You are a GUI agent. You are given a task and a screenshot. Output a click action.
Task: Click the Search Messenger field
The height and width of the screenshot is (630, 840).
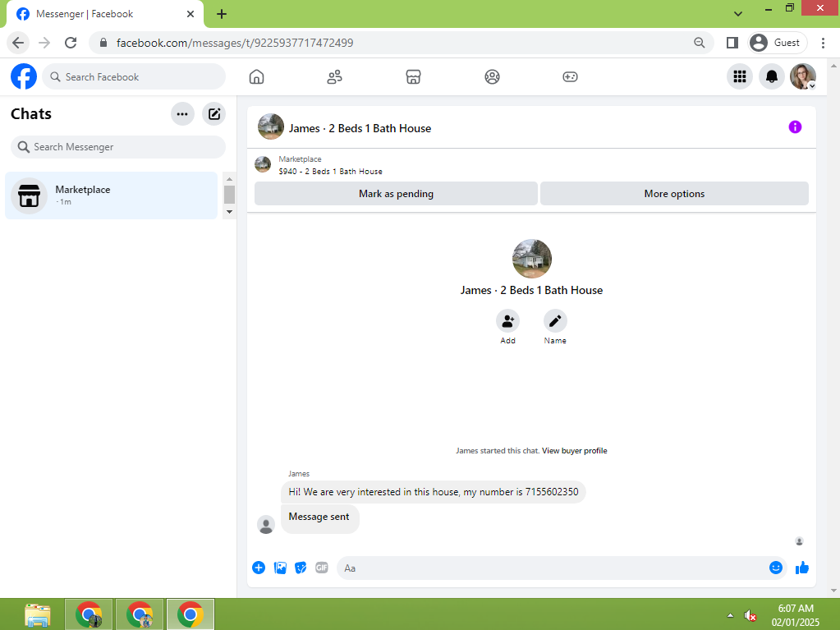click(118, 147)
